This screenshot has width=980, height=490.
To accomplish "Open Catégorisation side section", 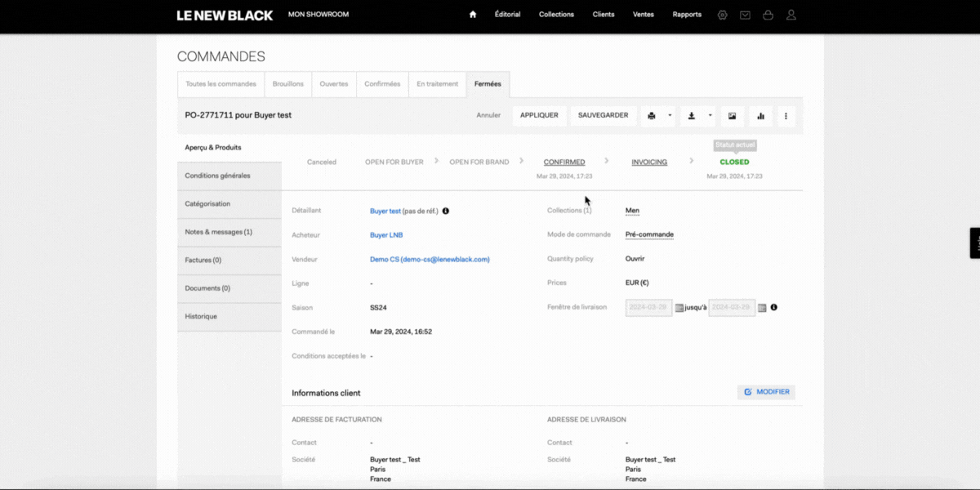I will click(x=229, y=204).
